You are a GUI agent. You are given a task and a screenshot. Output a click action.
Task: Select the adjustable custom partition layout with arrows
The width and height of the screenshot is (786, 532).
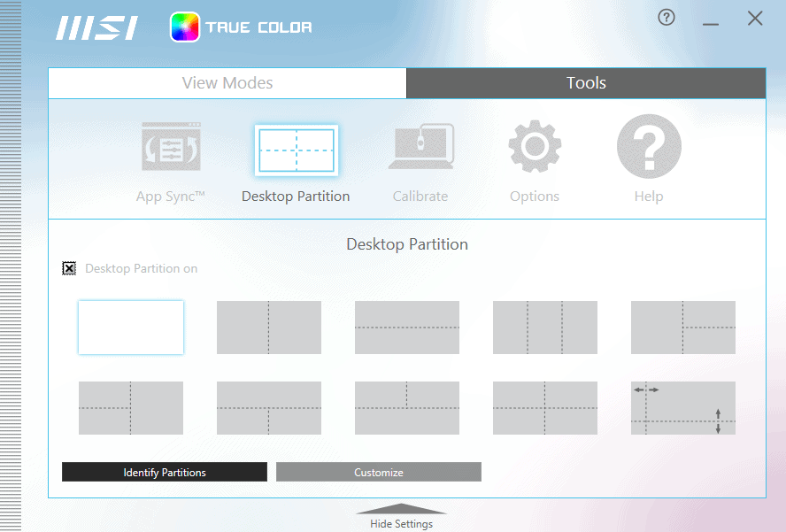[683, 408]
